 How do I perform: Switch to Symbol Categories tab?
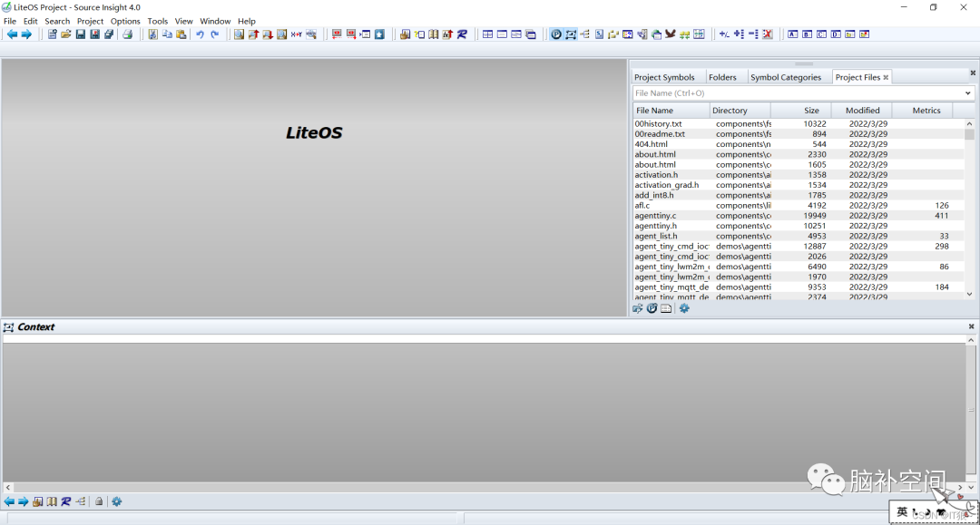[786, 77]
